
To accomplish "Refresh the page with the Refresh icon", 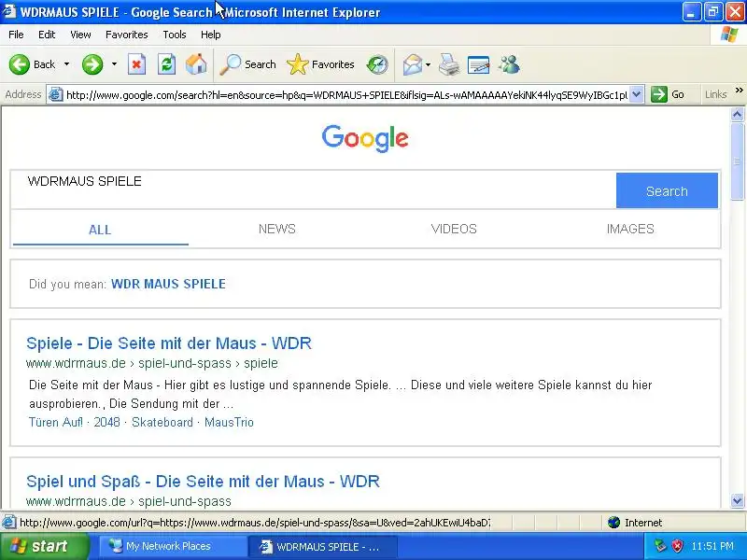I will [167, 64].
